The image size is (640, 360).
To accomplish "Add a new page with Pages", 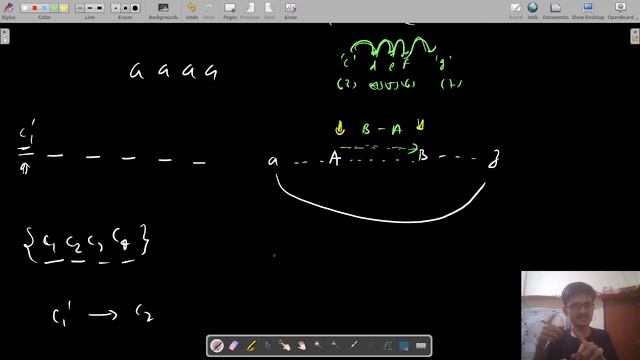I will (230, 10).
